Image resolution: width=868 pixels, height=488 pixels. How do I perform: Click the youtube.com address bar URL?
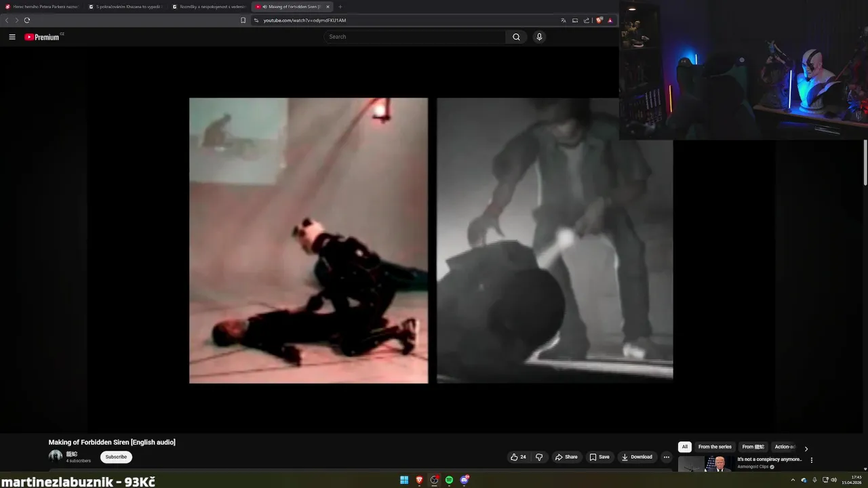[x=304, y=20]
